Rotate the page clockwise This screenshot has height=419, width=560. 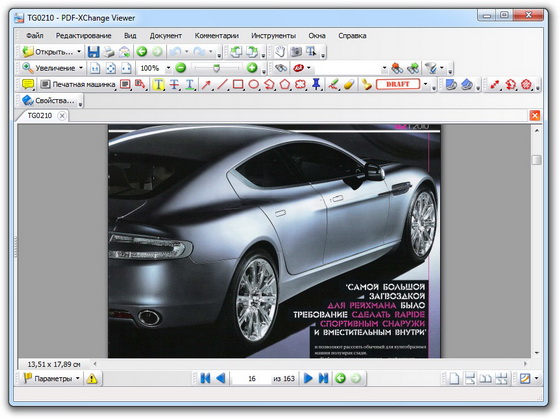pos(252,52)
